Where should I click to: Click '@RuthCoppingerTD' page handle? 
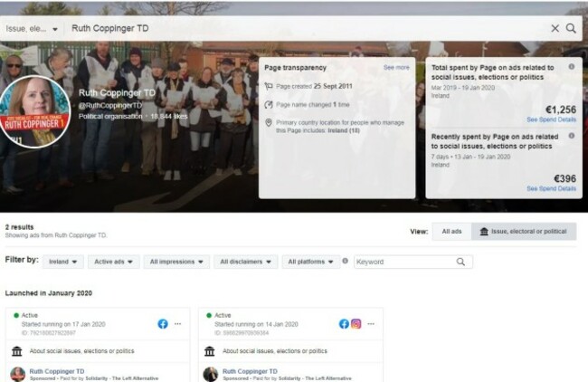tap(110, 106)
